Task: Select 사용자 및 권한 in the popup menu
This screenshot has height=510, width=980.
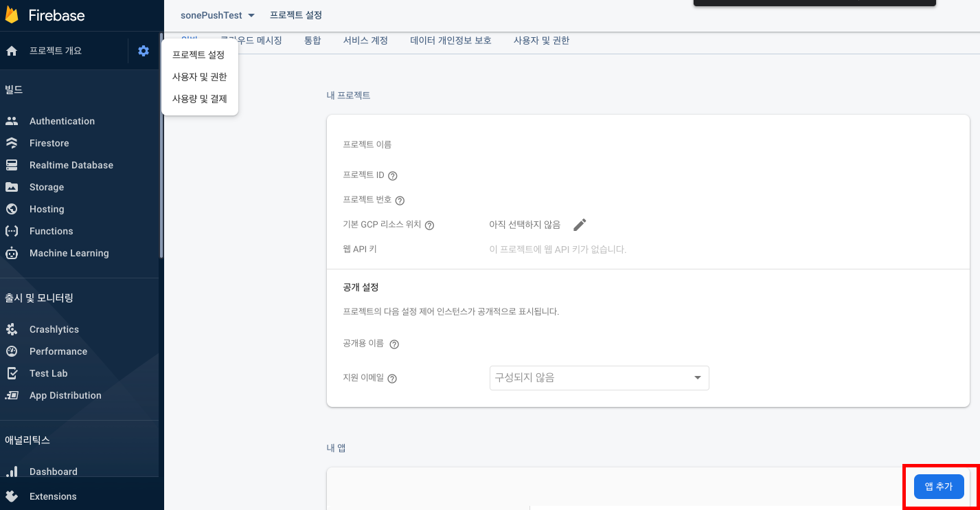Action: [x=199, y=77]
